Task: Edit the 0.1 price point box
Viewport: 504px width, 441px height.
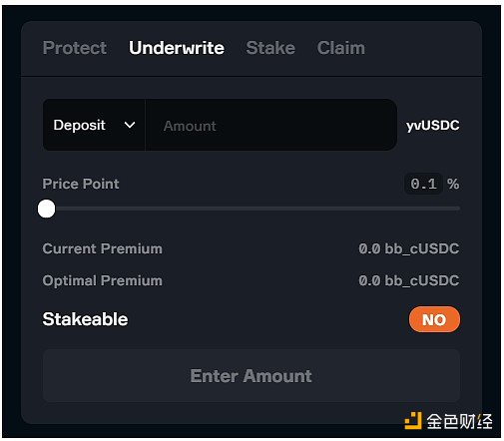Action: (x=423, y=184)
